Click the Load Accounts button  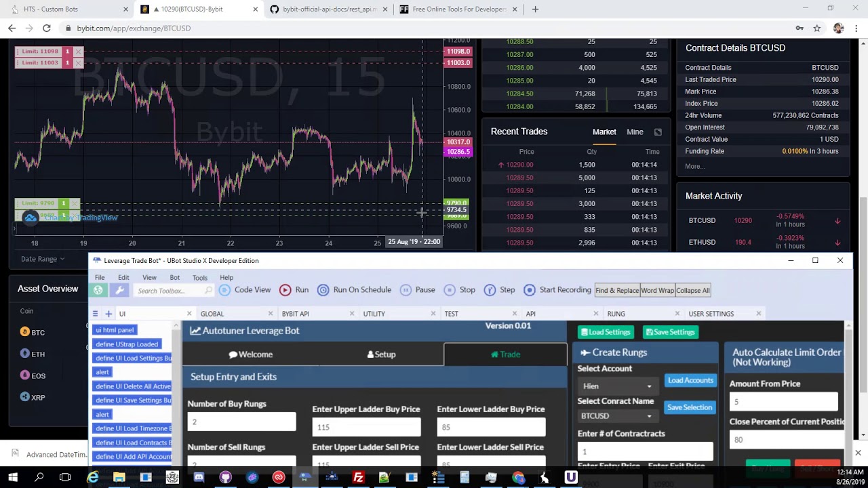pos(690,380)
